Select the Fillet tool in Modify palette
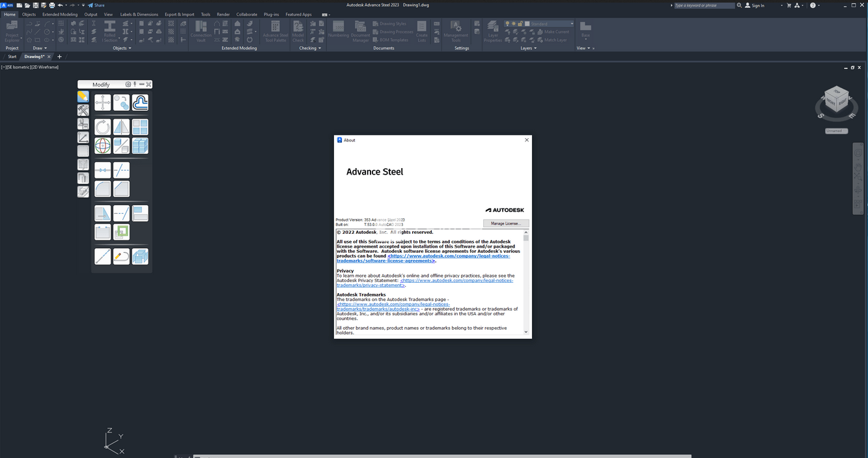This screenshot has width=868, height=458. click(103, 189)
